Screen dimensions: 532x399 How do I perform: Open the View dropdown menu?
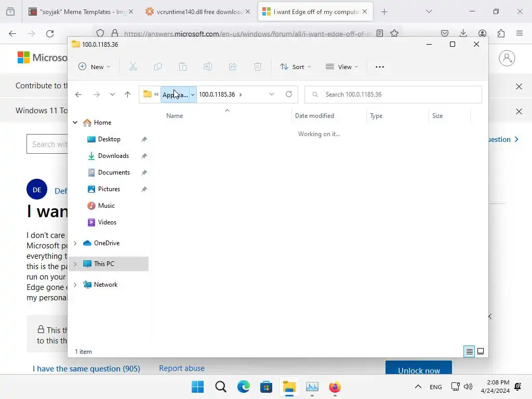click(x=342, y=67)
